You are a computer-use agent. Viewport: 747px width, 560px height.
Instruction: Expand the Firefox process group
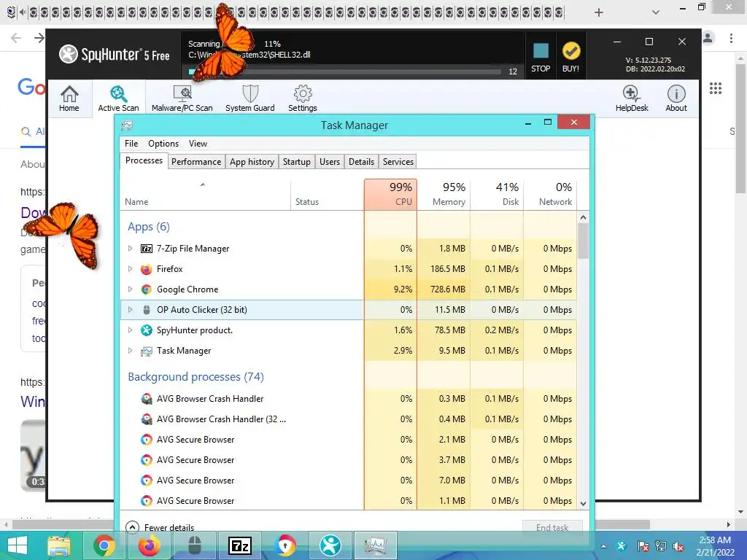130,269
